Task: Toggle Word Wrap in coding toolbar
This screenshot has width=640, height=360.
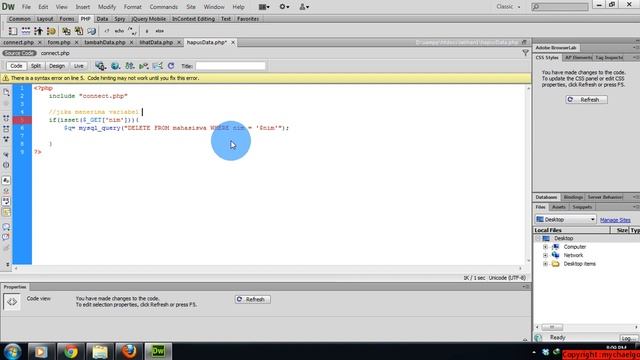Action: (x=6, y=201)
